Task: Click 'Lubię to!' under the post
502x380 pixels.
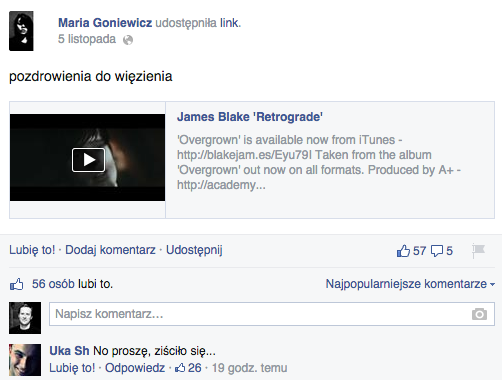Action: pyautogui.click(x=32, y=250)
